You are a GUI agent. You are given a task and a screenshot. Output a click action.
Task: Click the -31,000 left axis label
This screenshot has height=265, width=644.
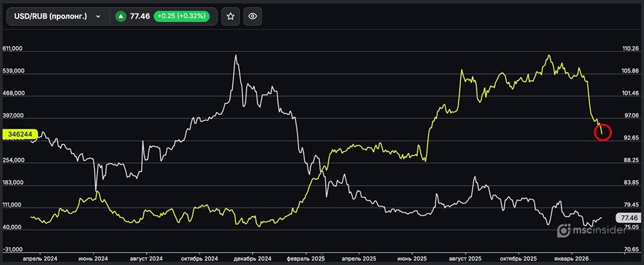[x=13, y=250]
